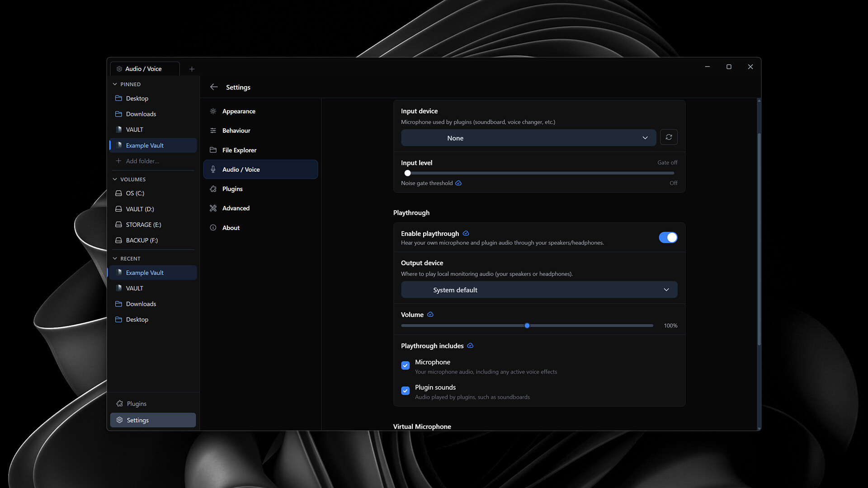Open the Output device System default dropdown
868x488 pixels.
[x=539, y=290]
